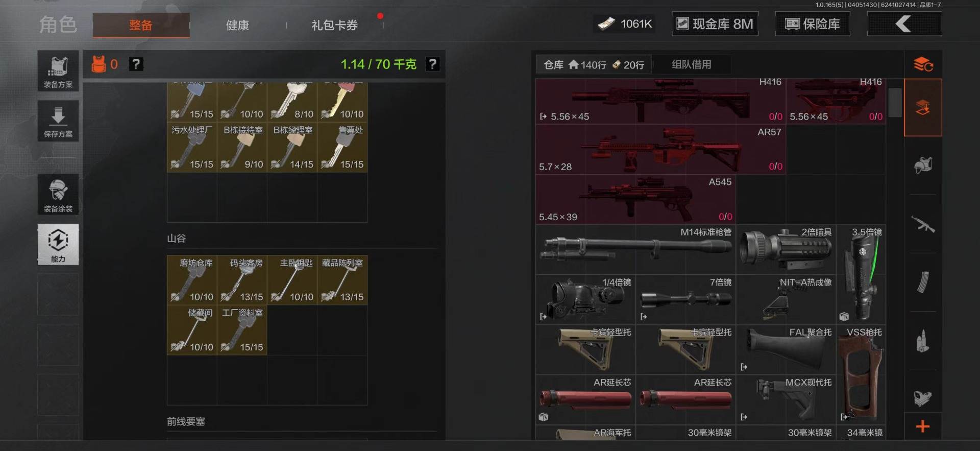This screenshot has width=980, height=451.
Task: Filter warehouse by magazine icon
Action: (923, 282)
